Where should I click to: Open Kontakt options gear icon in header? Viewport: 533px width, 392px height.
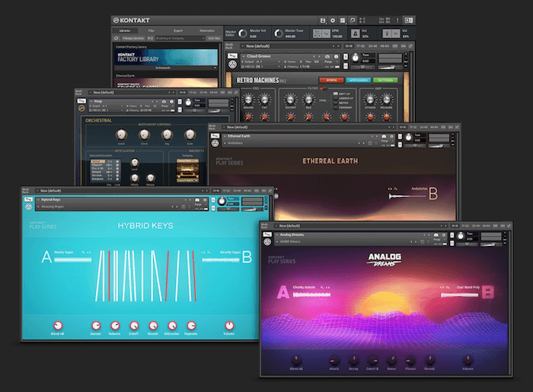click(333, 21)
